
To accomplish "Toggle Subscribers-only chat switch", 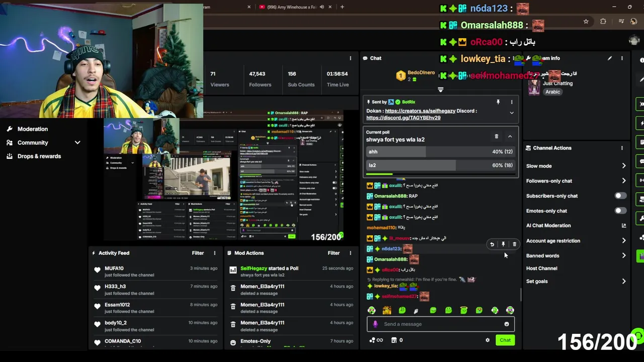I will point(620,196).
